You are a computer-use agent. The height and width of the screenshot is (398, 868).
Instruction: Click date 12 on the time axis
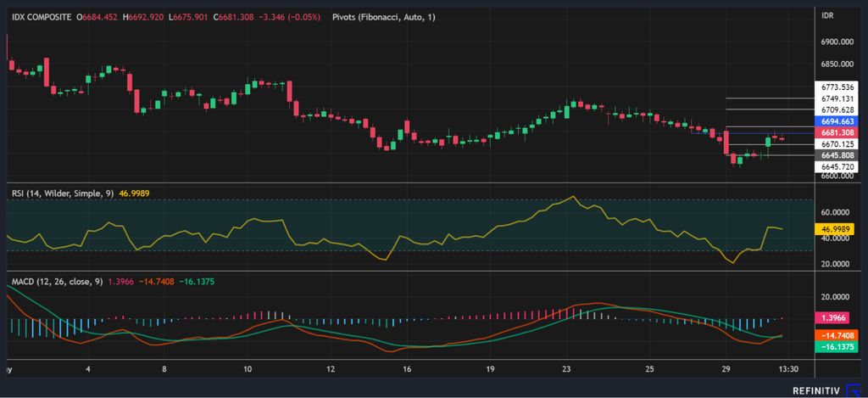pos(331,369)
